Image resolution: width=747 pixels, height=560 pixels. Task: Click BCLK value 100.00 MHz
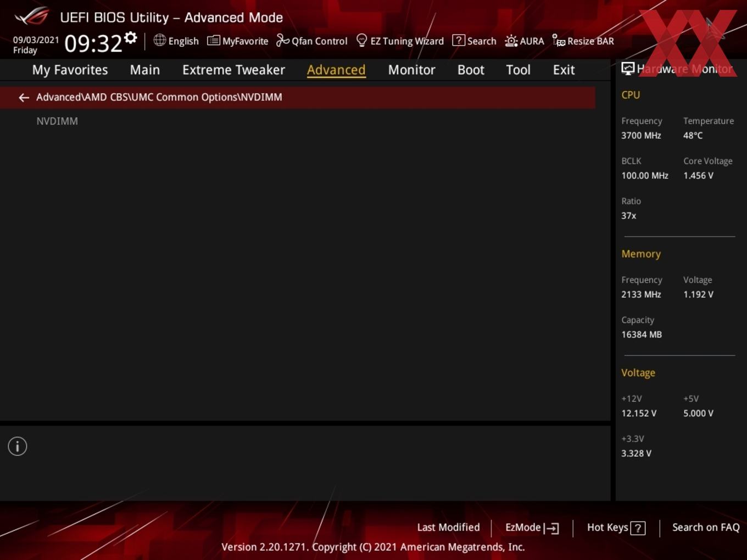645,176
